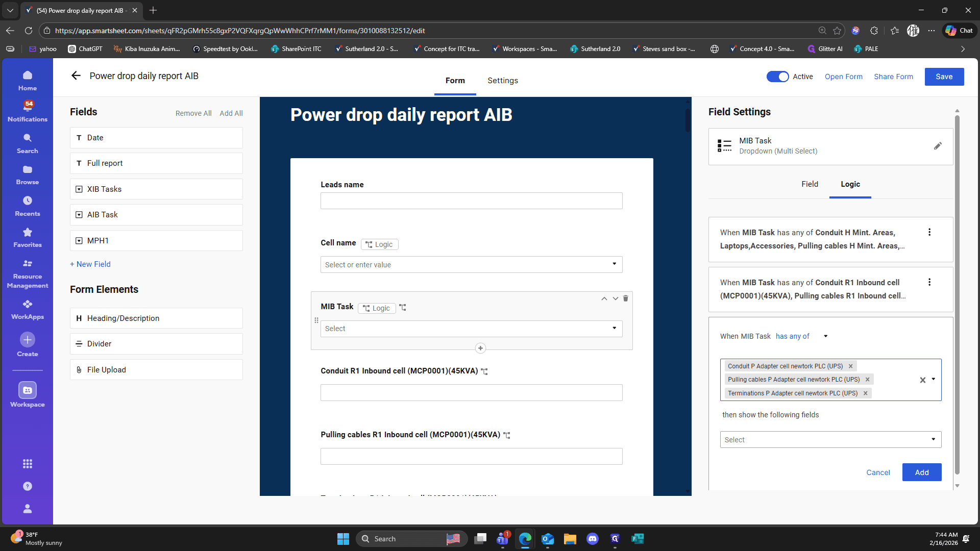Viewport: 980px width, 551px height.
Task: Clear all selected values in logic condition
Action: tap(923, 380)
